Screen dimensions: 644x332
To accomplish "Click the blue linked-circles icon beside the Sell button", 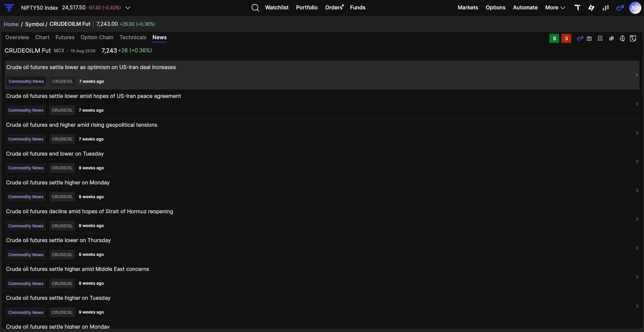I will pos(580,39).
